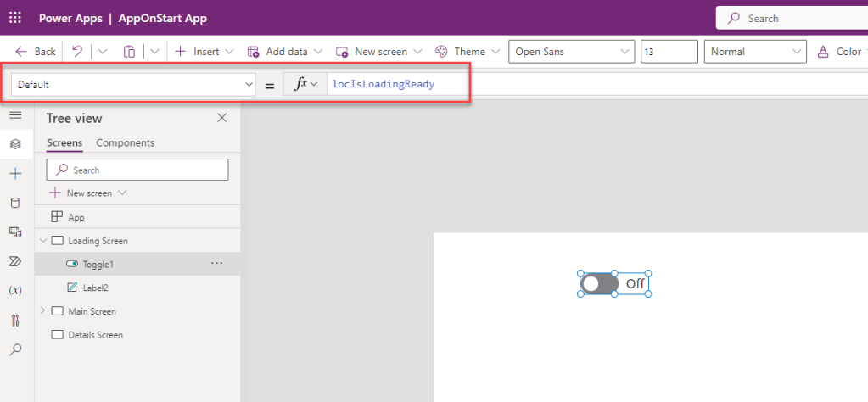Open the Data icon in left rail
The height and width of the screenshot is (402, 868).
pyautogui.click(x=15, y=203)
